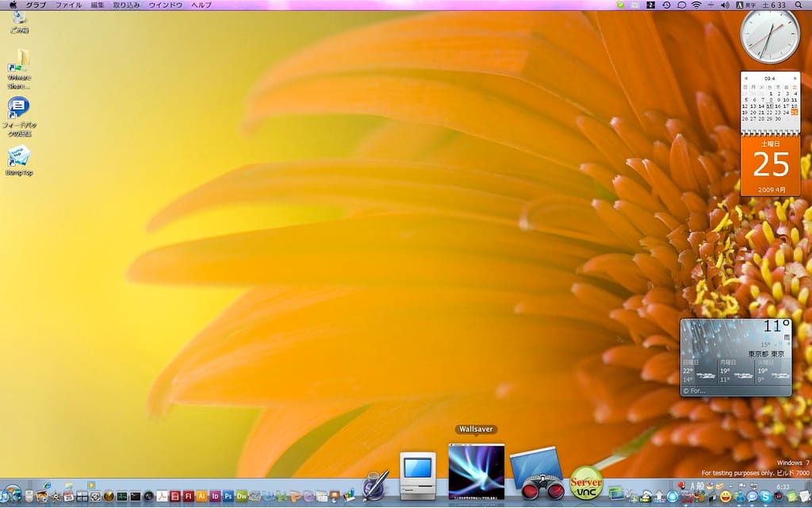Open the 編集 menu
The width and height of the screenshot is (812, 508).
pyautogui.click(x=98, y=5)
